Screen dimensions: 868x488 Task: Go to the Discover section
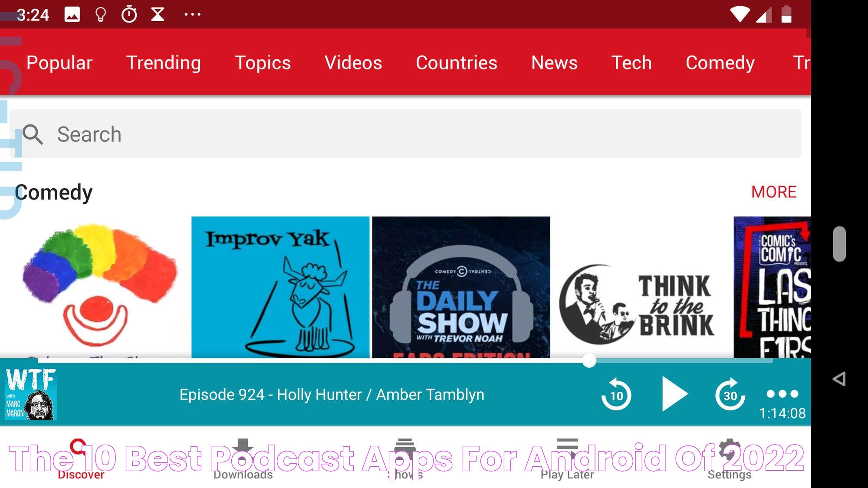[x=81, y=459]
